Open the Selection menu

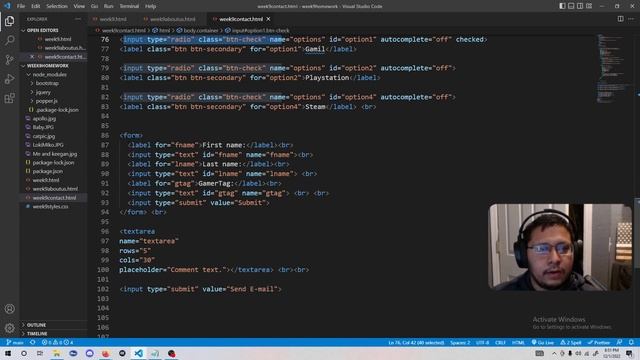(57, 6)
